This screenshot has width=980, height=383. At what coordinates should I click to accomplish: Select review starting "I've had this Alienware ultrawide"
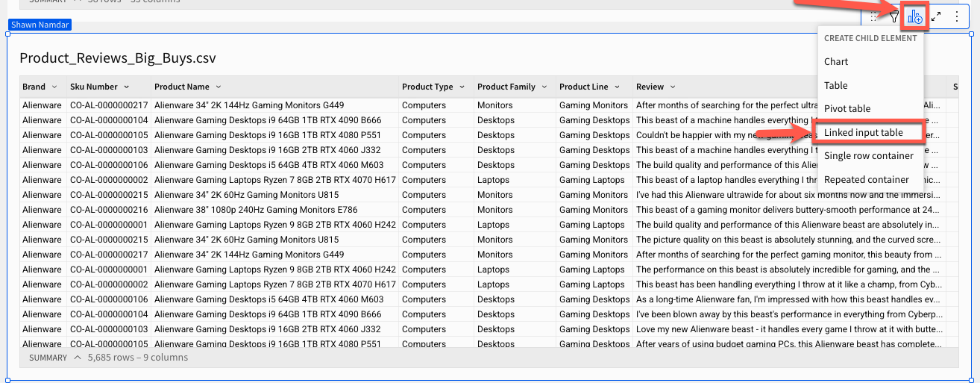click(x=789, y=195)
